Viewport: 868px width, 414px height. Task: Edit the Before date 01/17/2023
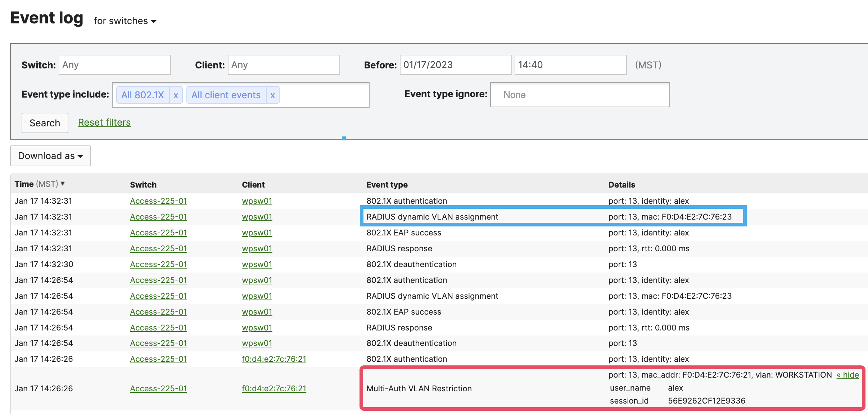point(455,65)
